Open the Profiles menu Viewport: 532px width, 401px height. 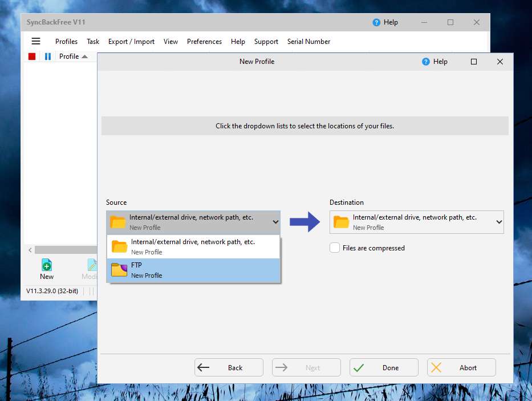66,42
